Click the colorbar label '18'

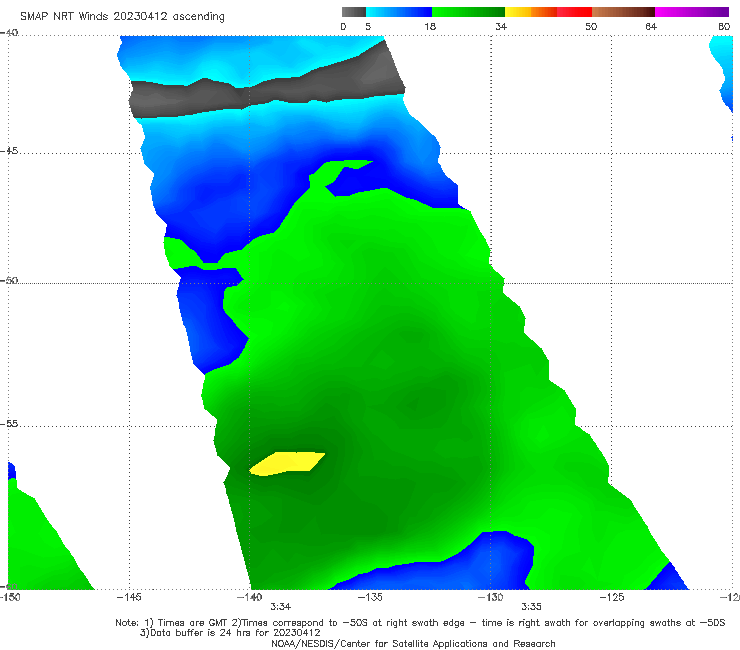430,26
